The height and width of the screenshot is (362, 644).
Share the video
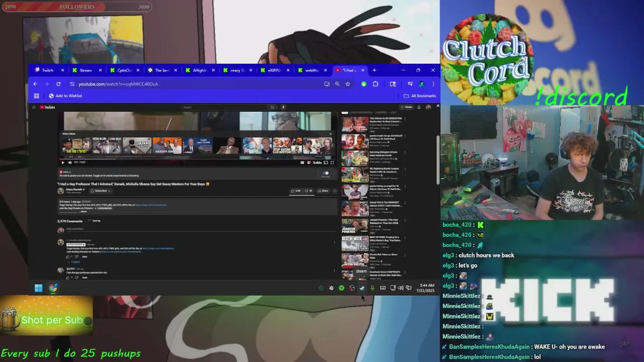click(x=323, y=191)
